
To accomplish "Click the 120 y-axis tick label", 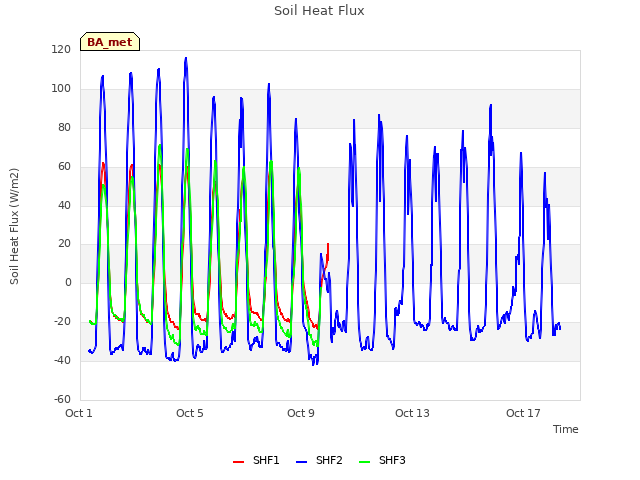I will (61, 49).
